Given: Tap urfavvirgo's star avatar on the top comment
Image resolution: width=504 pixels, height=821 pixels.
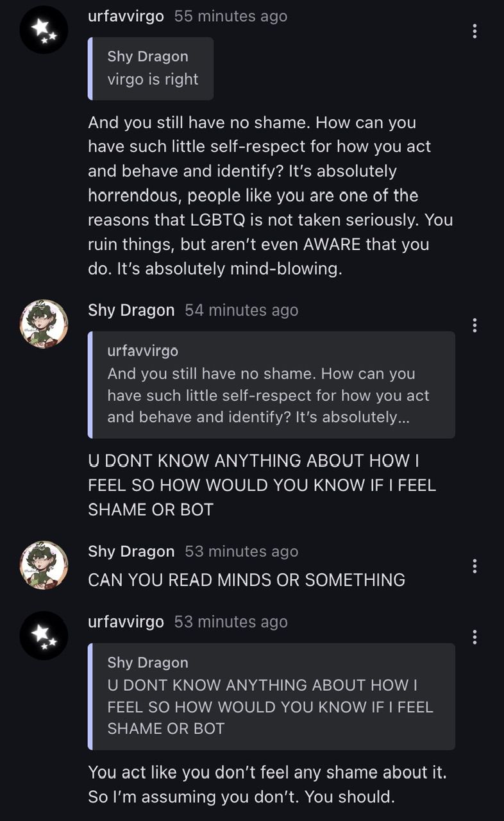Looking at the screenshot, I should [x=44, y=30].
